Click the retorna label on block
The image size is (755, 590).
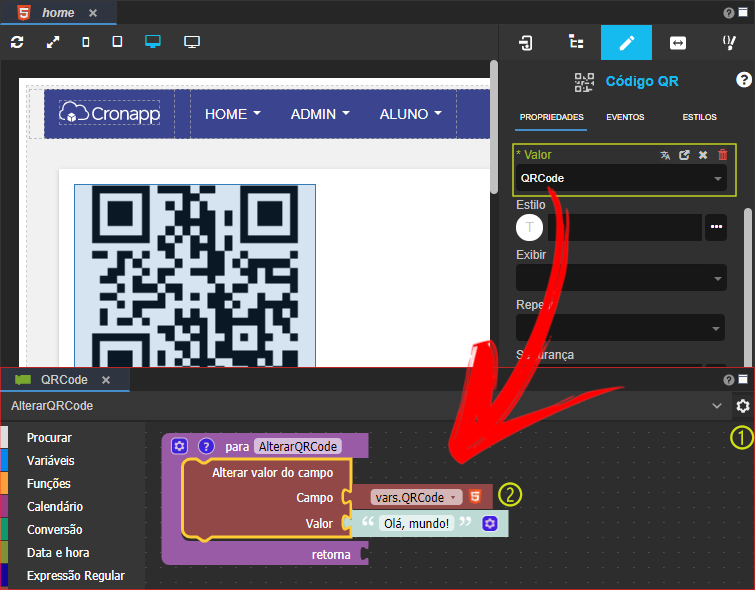click(x=331, y=554)
